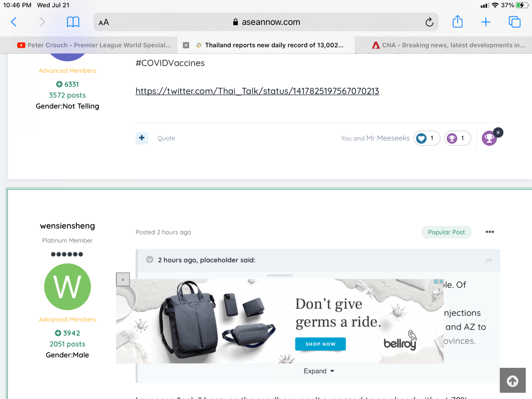
Task: Go back with Safari back arrow
Action: tap(14, 22)
